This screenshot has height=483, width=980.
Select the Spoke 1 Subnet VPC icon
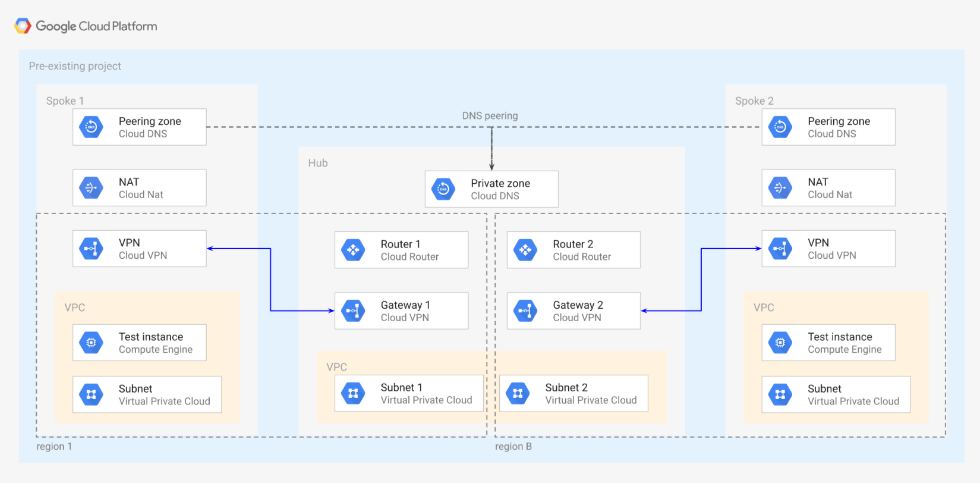click(92, 394)
